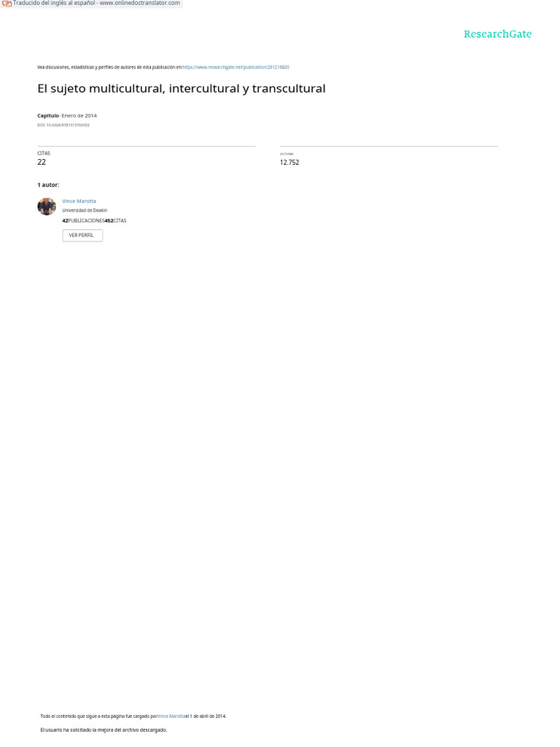Open the footer Vince Marotta uploader link
The height and width of the screenshot is (747, 560).
click(x=171, y=716)
